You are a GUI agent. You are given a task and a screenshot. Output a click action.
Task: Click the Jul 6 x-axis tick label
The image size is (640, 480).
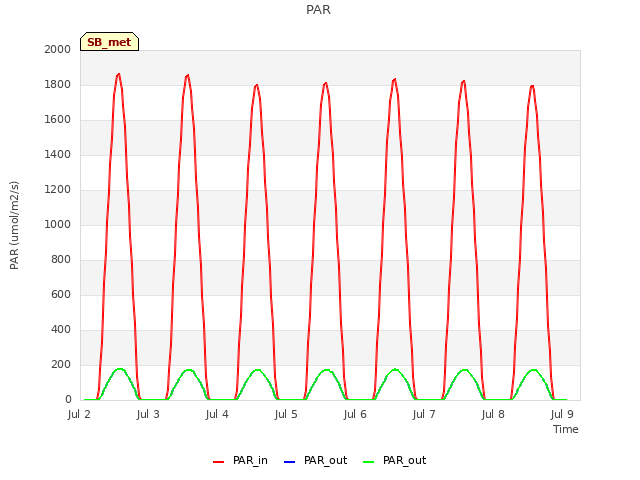coord(355,414)
